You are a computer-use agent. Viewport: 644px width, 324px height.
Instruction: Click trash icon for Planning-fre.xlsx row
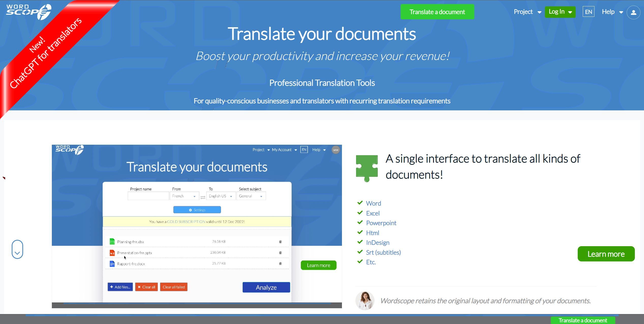pyautogui.click(x=280, y=242)
